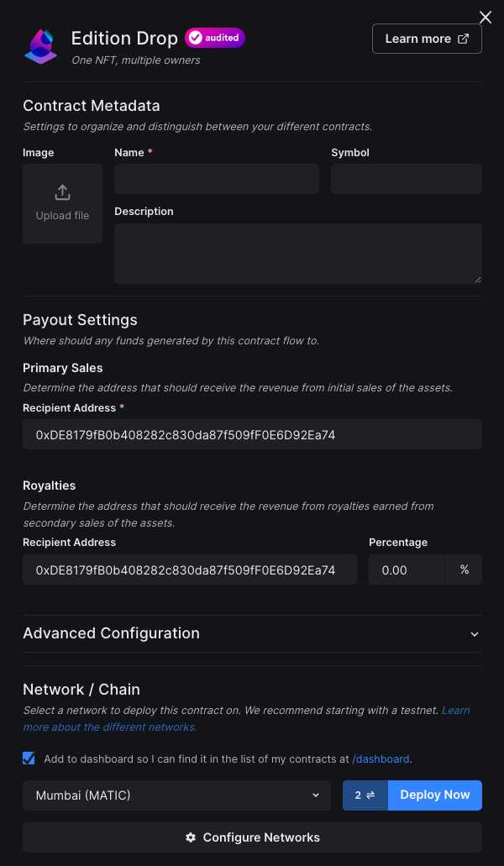504x866 pixels.
Task: Toggle the Add to dashboard checkbox
Action: click(28, 758)
